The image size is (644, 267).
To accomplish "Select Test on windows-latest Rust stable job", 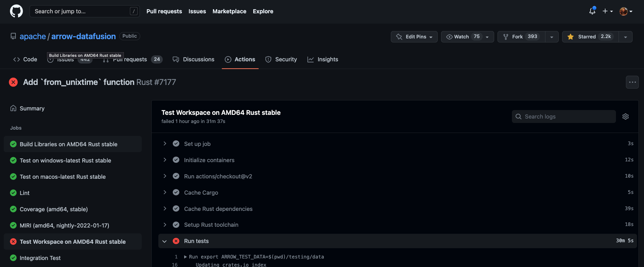I will (73, 160).
